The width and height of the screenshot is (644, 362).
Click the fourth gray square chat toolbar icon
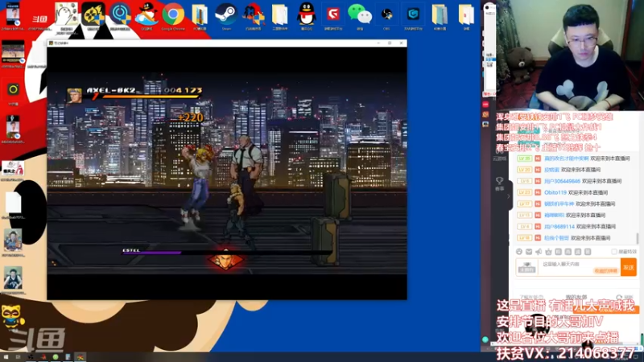tap(588, 252)
